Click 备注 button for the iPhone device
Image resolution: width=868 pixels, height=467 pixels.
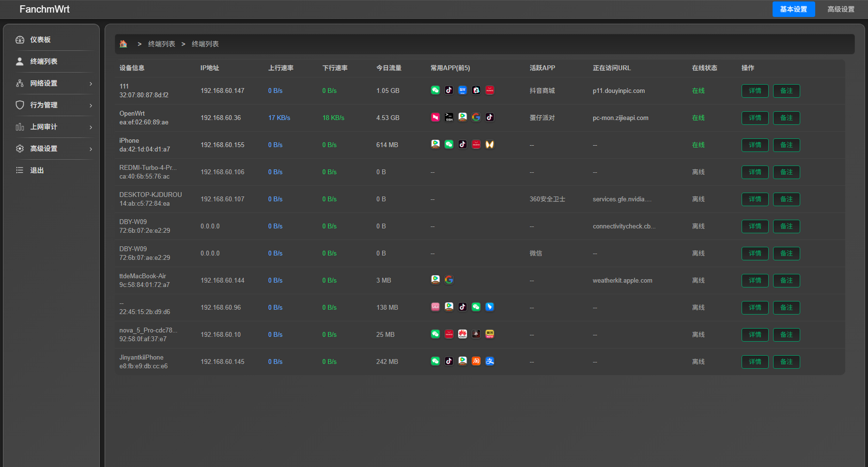coord(786,145)
